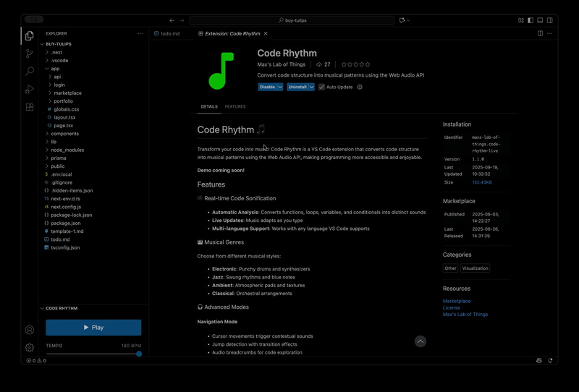Open the Copilot status bar icon

coord(538,361)
